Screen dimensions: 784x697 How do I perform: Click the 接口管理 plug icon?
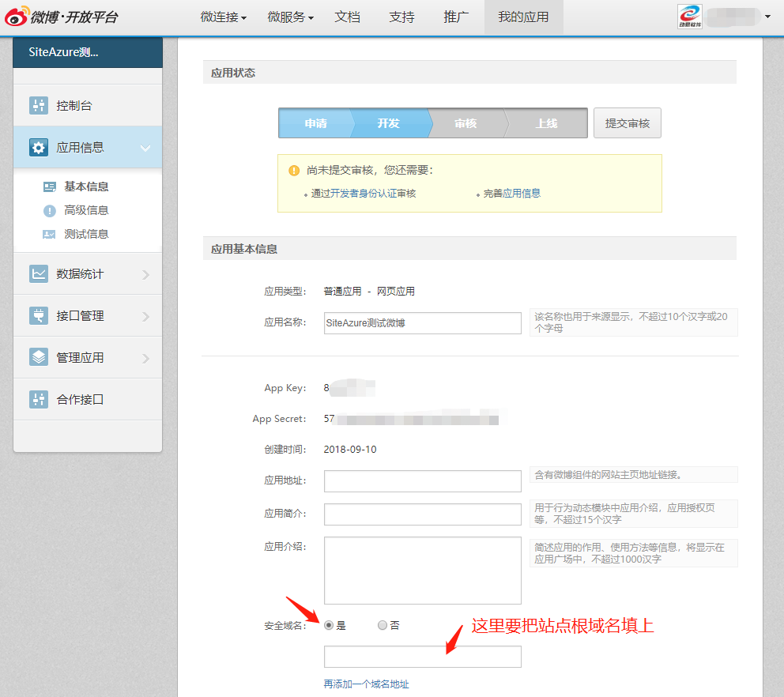[x=39, y=315]
